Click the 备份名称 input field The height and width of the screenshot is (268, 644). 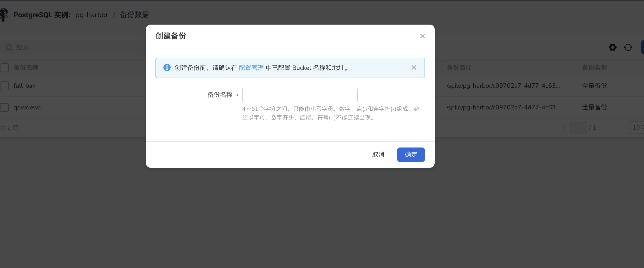(x=300, y=95)
